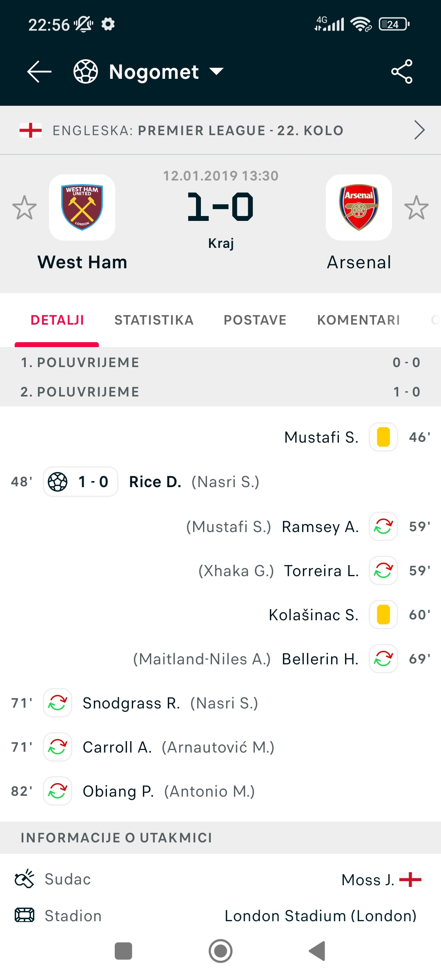Expand Premier League round with chevron

(419, 130)
